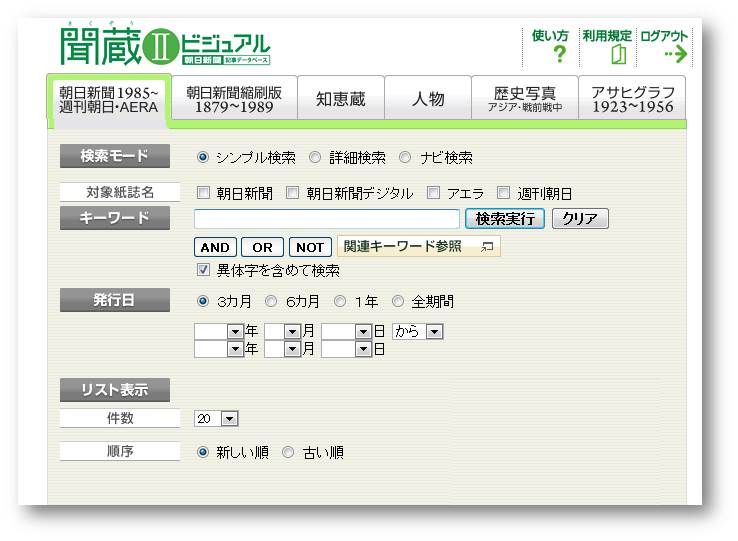Open the 知恵蔵 tab

click(x=341, y=99)
